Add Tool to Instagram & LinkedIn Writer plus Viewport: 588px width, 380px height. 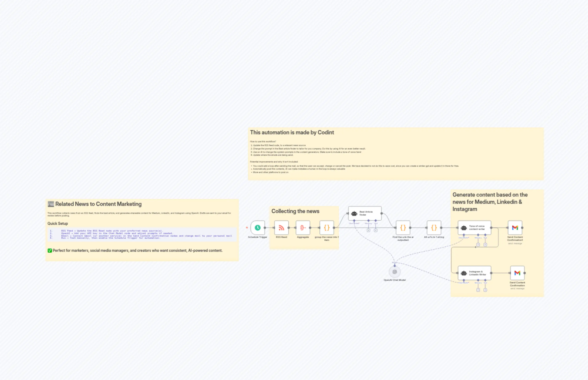coord(485,290)
